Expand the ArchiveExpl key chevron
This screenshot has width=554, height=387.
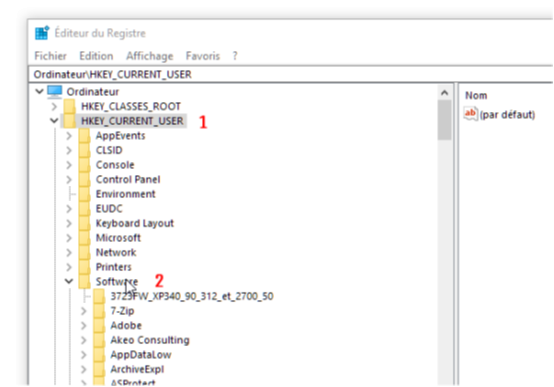[x=83, y=369]
